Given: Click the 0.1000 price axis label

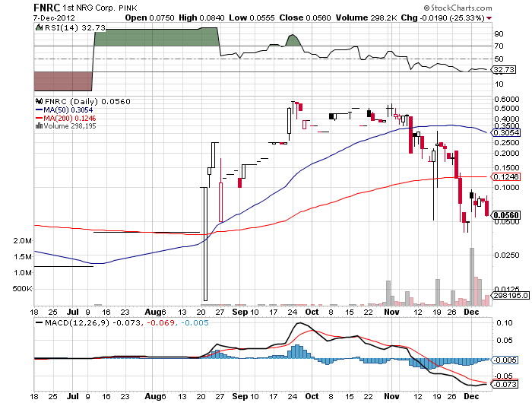Looking at the screenshot, I should click(x=507, y=187).
